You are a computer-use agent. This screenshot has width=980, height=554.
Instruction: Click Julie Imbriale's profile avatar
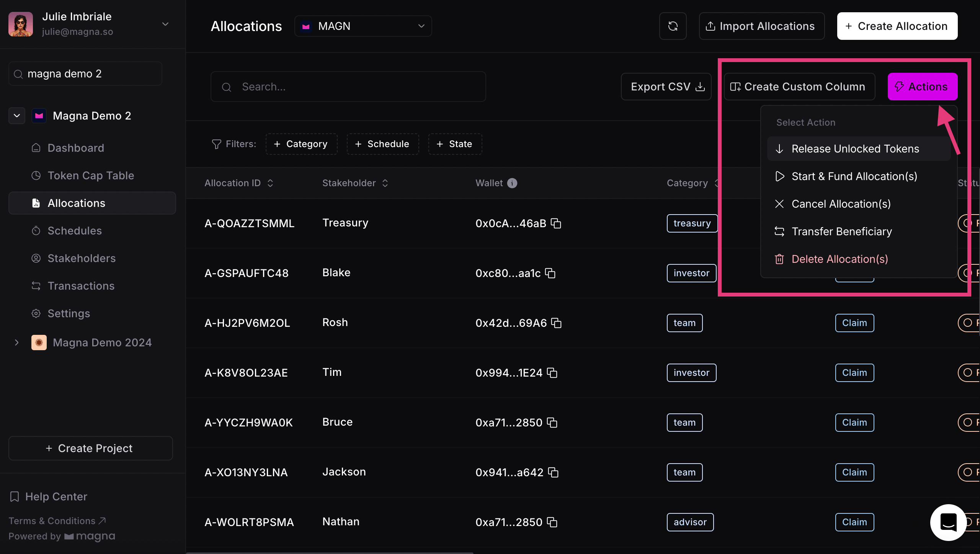[21, 24]
